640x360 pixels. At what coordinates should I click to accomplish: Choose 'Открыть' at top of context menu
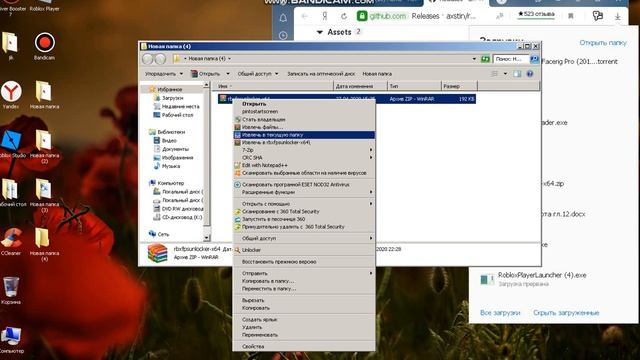[304, 104]
